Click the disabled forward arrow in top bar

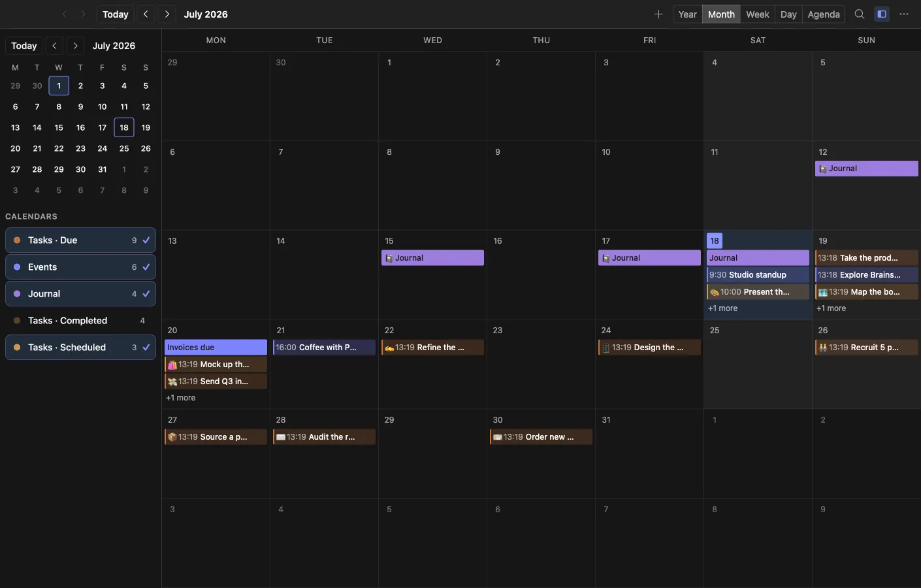click(83, 14)
